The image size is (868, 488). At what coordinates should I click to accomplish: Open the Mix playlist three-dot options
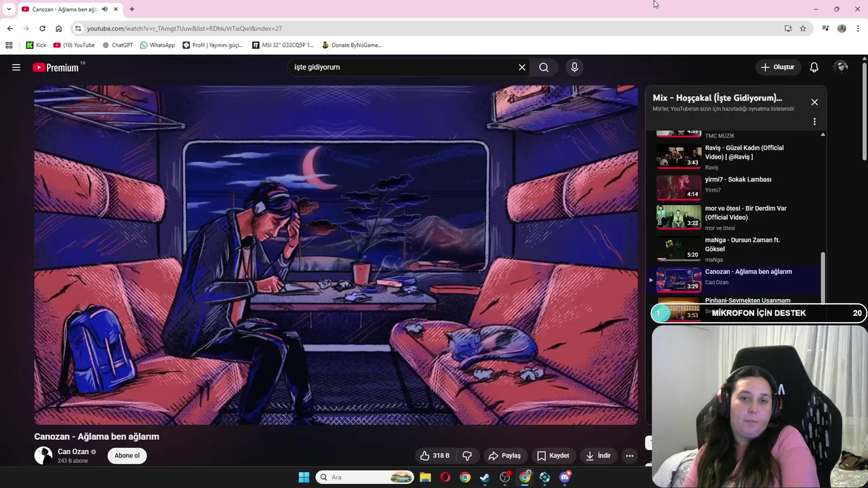click(x=814, y=122)
